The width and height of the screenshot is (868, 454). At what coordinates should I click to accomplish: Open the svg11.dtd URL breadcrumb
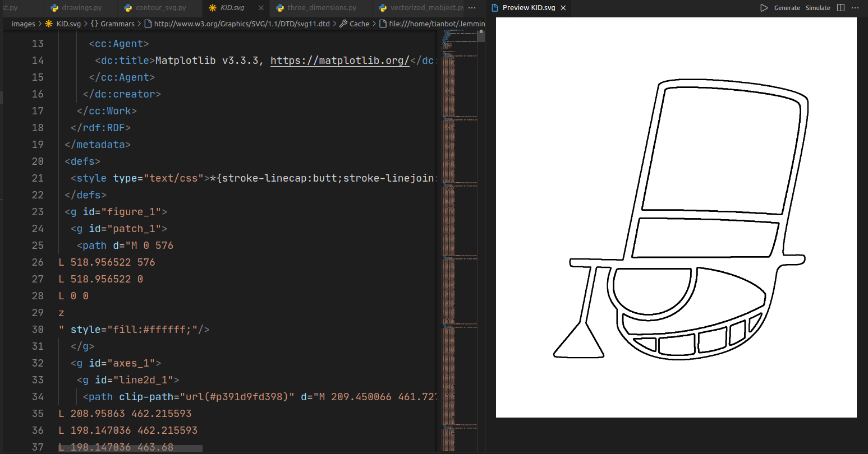242,24
